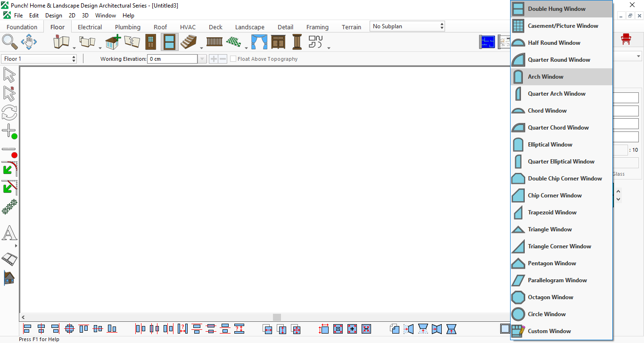Screen dimensions: 644x343
Task: Select the Column tool icon
Action: 297,42
